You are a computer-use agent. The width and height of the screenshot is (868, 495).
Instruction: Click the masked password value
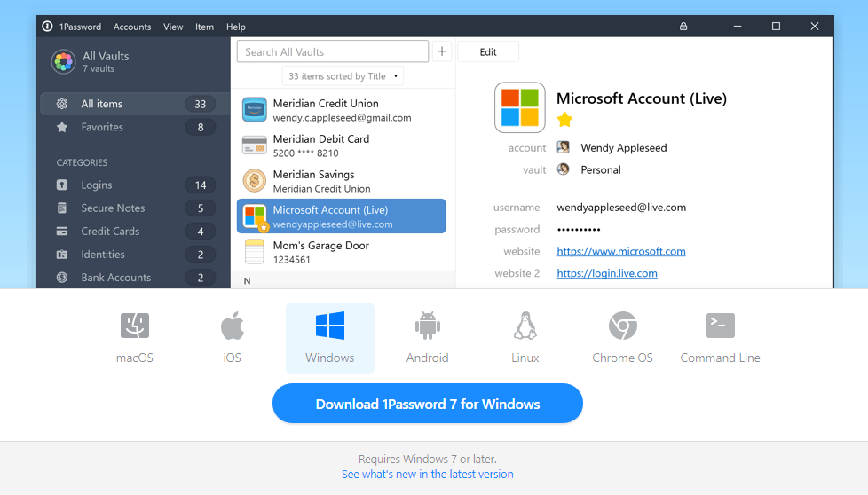point(579,230)
